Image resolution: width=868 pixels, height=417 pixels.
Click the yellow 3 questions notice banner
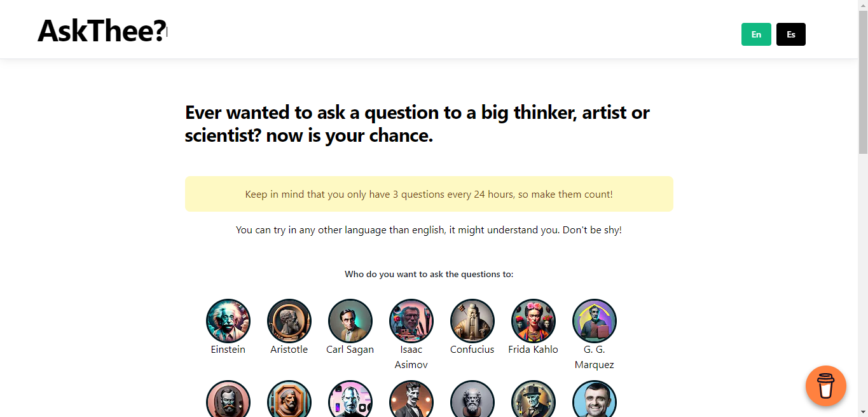tap(429, 194)
